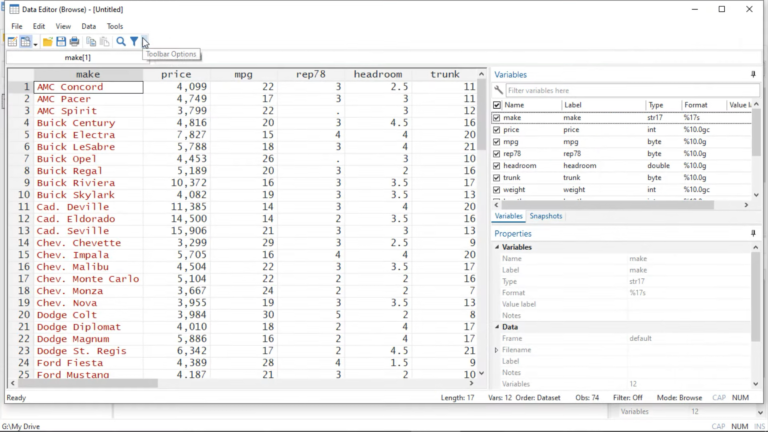Print the data using the printer icon

74,42
